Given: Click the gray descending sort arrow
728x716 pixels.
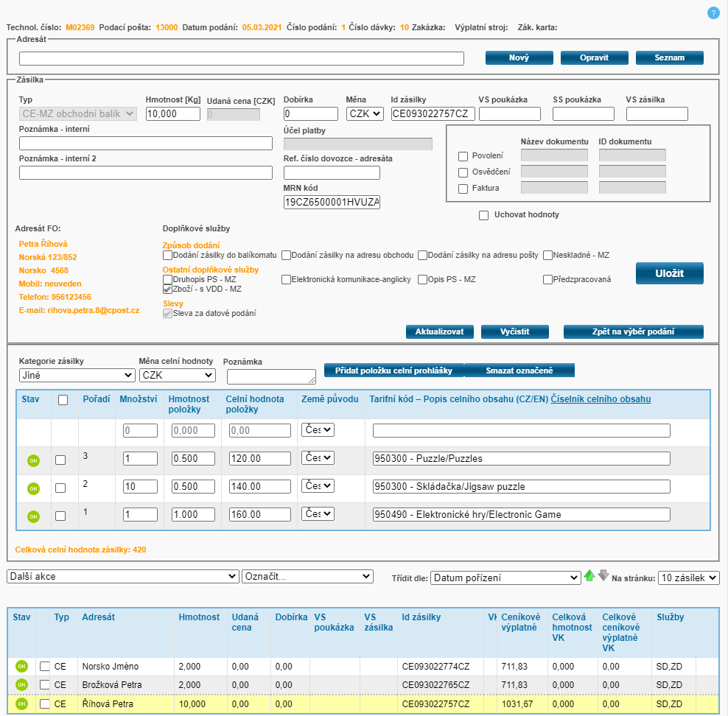Looking at the screenshot, I should tap(603, 576).
